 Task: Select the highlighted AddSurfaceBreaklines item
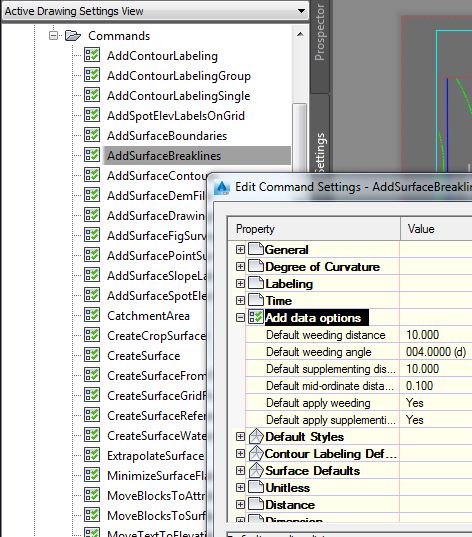(x=197, y=155)
